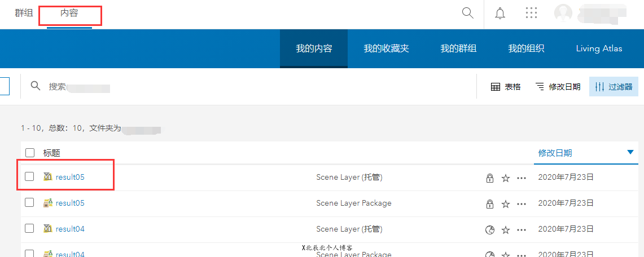The image size is (644, 257).
Task: Toggle the select-all checkbox beside 标题
Action: coord(29,153)
